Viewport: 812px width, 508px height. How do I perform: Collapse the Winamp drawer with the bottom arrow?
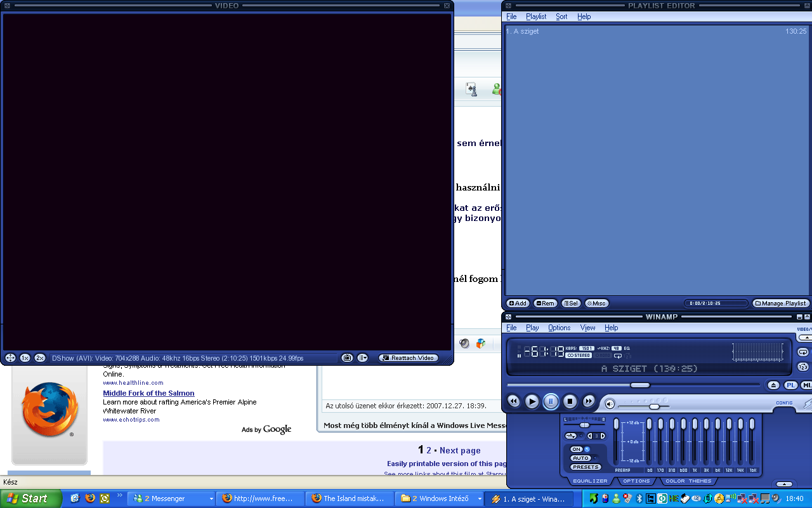(x=785, y=485)
